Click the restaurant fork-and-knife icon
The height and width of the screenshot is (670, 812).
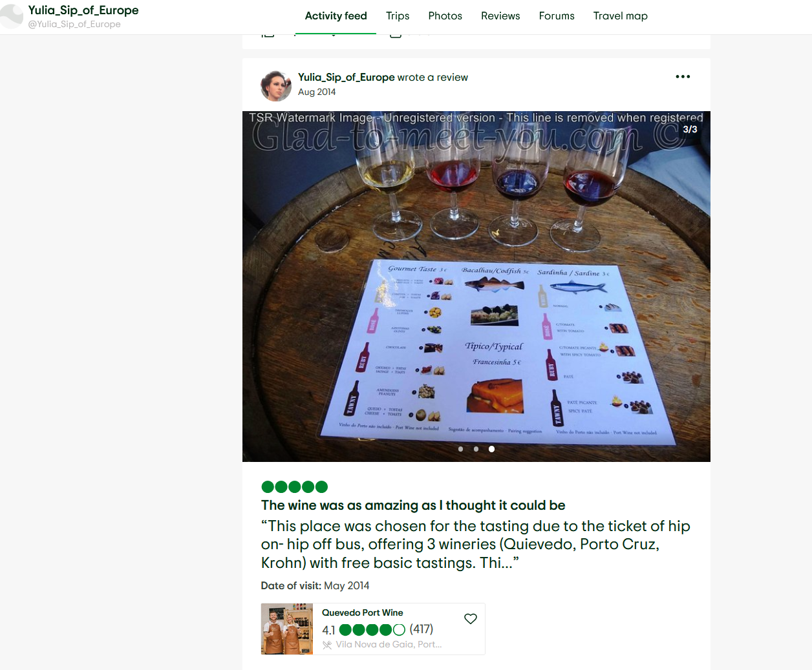point(327,645)
